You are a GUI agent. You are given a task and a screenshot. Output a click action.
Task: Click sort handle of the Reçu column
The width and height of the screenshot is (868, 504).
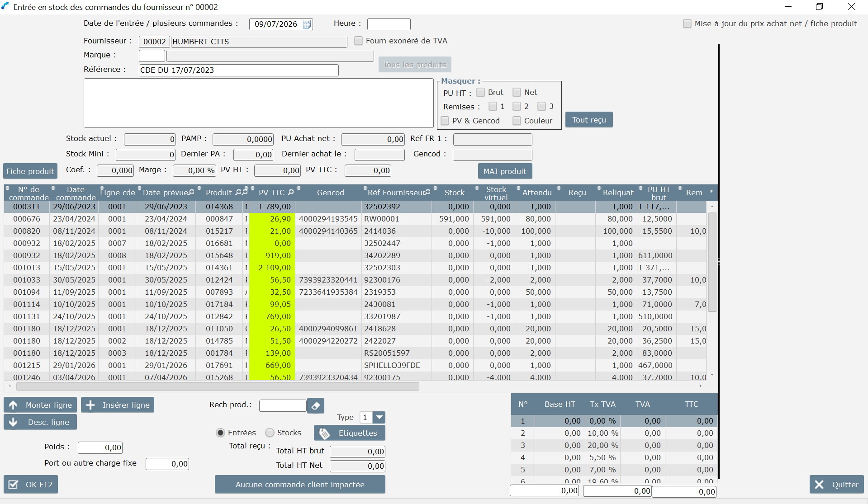(559, 188)
